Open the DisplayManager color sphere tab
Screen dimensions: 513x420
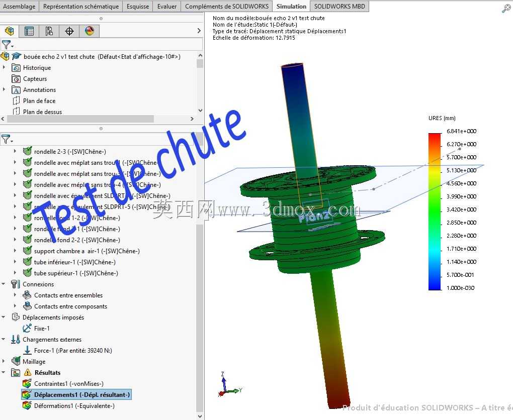(90, 31)
